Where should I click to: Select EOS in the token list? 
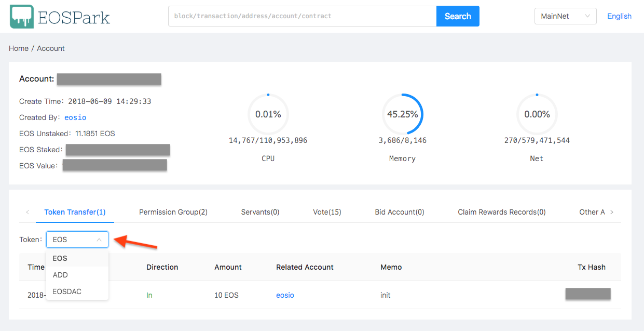(x=77, y=258)
